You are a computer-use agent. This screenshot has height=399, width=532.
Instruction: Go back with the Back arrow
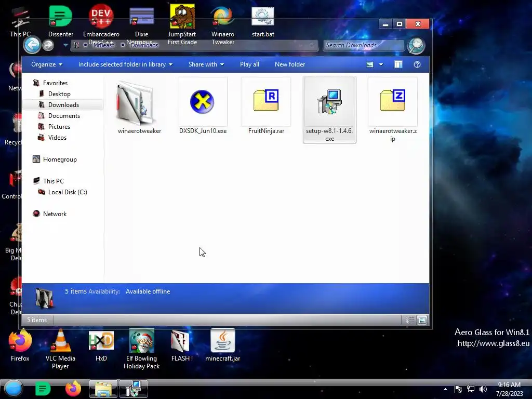32,45
